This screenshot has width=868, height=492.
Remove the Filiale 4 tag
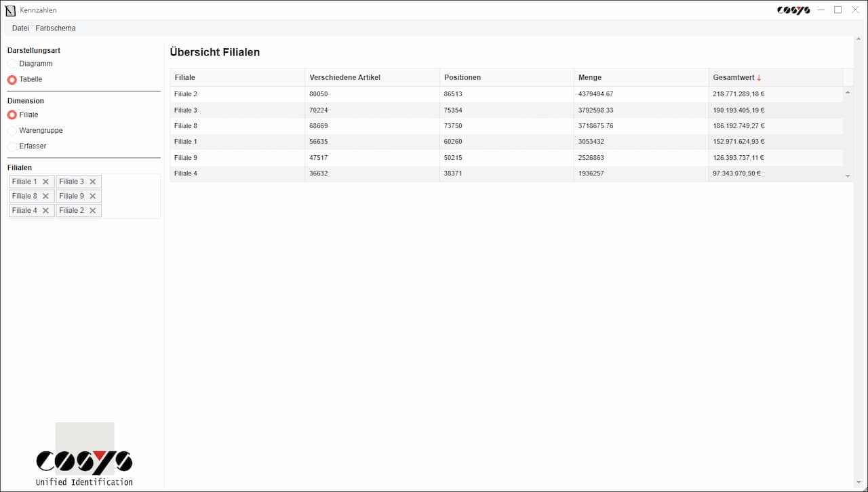coord(45,211)
